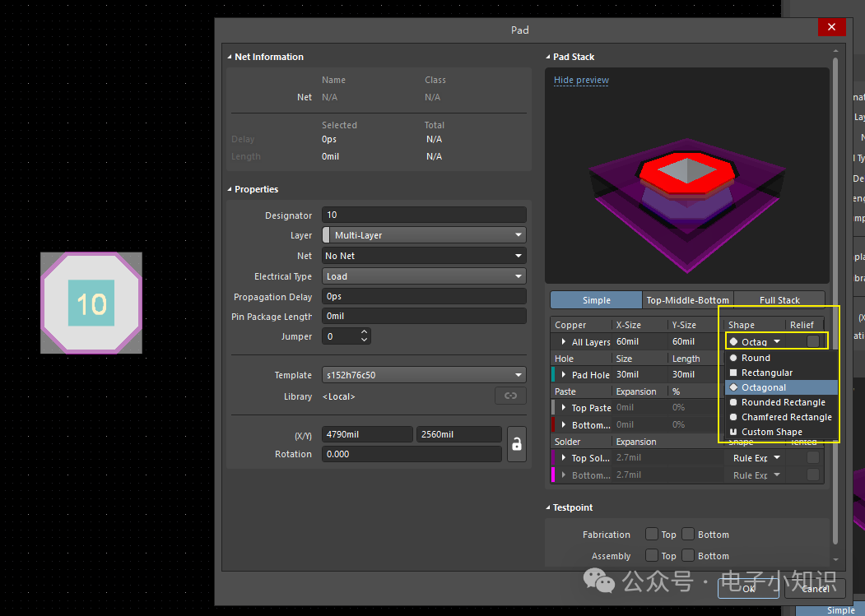Viewport: 865px width, 616px height.
Task: Click the Pad Hole Length 30mil cell
Action: click(695, 374)
